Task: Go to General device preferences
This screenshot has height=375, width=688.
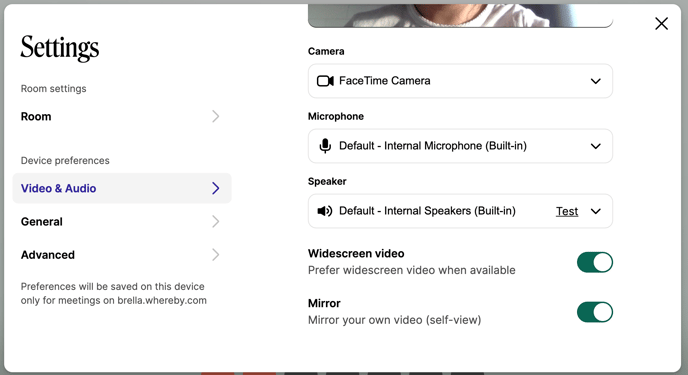Action: (122, 221)
